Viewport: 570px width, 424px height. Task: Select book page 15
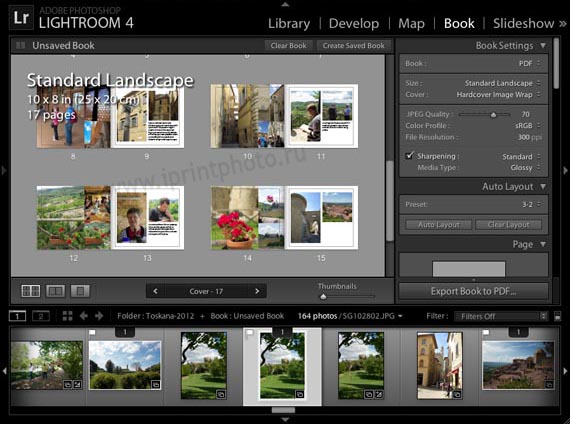tap(321, 218)
